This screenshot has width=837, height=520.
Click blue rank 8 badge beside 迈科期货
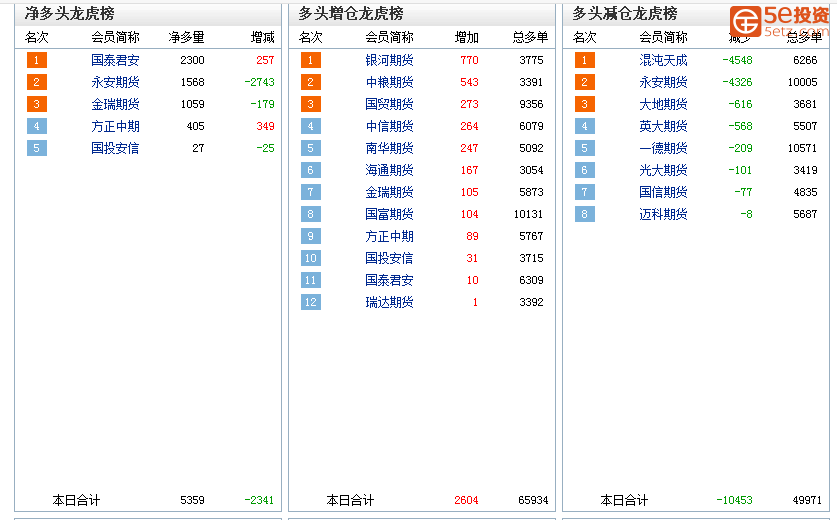[585, 214]
